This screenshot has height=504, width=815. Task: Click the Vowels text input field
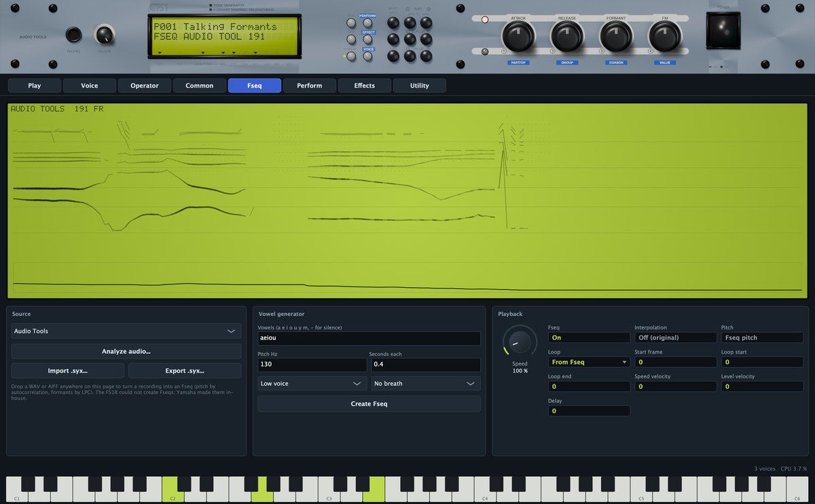[x=369, y=338]
